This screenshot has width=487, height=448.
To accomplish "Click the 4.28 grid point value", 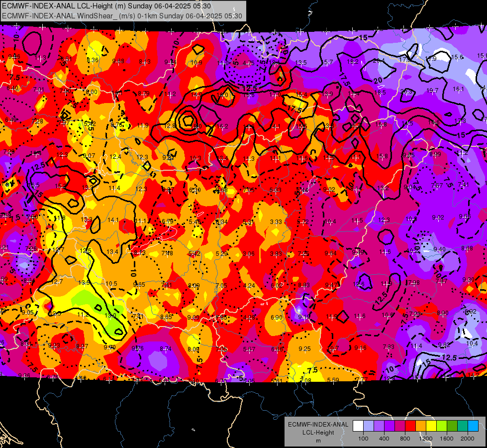I will 249,318.
